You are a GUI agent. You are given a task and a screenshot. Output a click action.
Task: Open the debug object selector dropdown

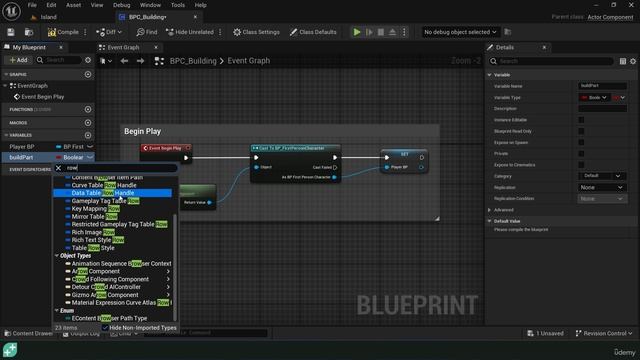(460, 32)
